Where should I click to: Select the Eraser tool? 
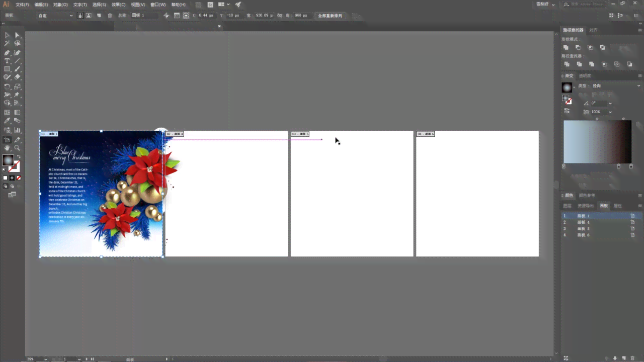pos(17,77)
